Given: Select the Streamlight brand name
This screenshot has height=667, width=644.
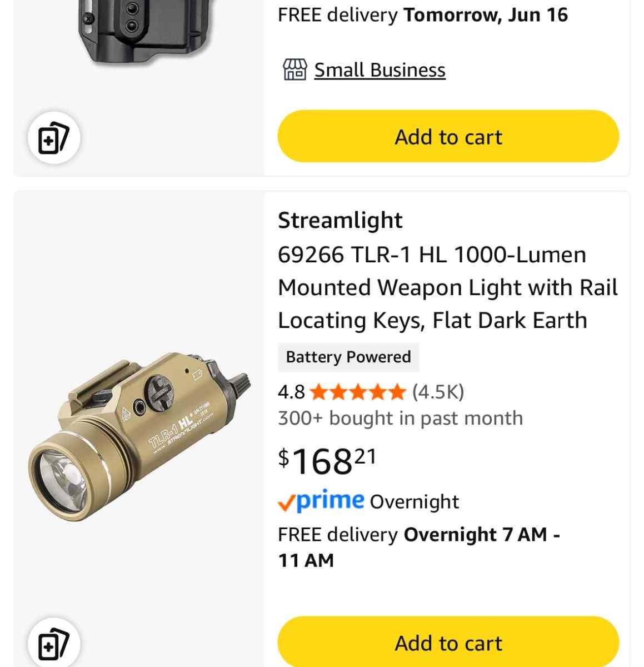Looking at the screenshot, I should 340,221.
